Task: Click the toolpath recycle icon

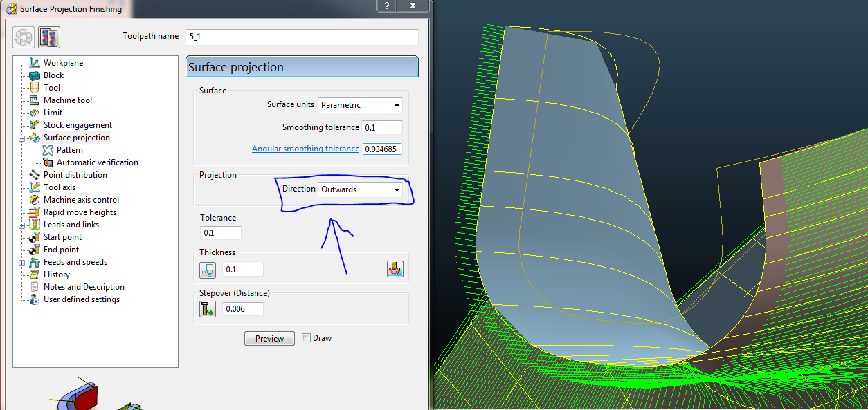Action: [x=23, y=37]
